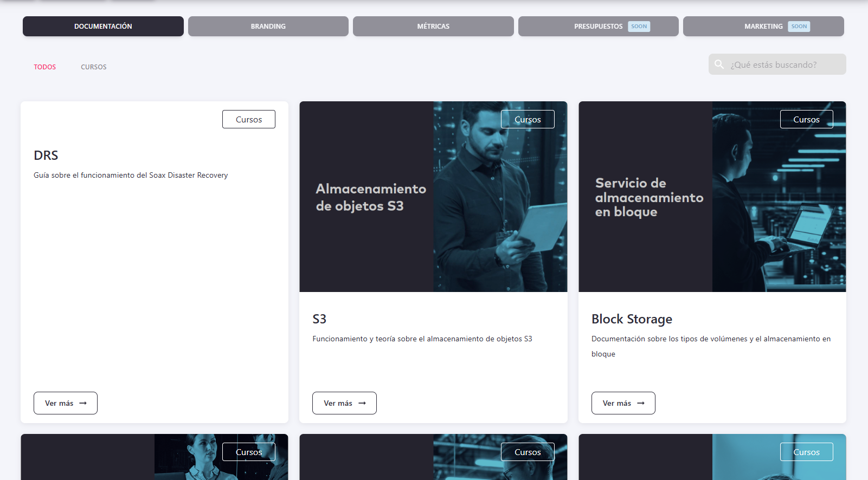Open the Documentación tab
868x480 pixels.
click(x=103, y=27)
